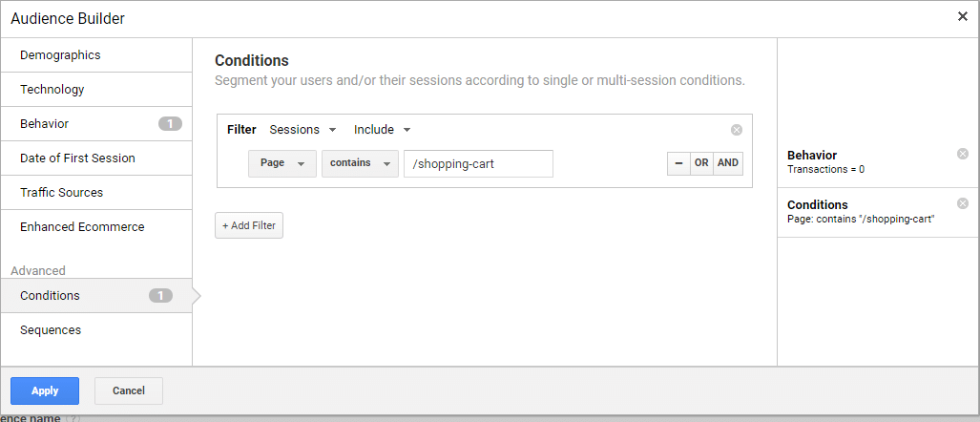Click the minus button to remove the condition
980x422 pixels.
678,163
